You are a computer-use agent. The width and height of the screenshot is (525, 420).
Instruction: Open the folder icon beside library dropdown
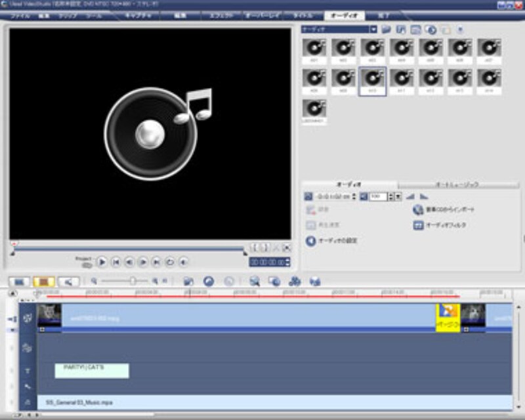(387, 30)
